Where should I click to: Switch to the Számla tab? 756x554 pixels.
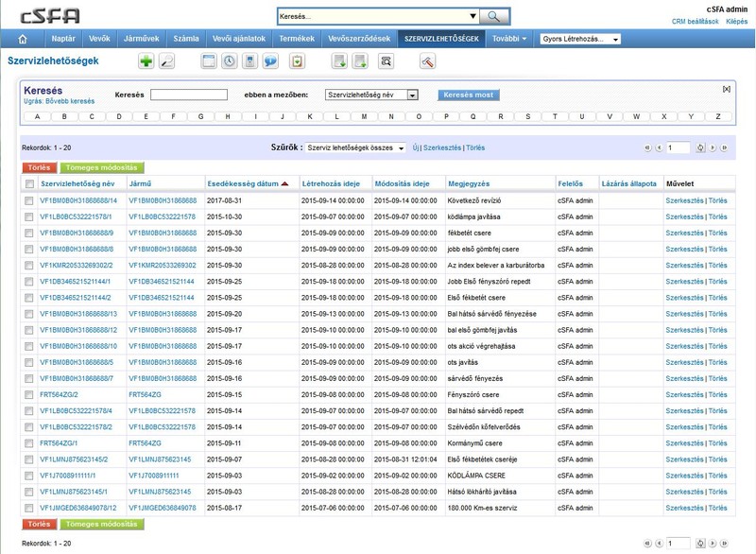pyautogui.click(x=186, y=39)
